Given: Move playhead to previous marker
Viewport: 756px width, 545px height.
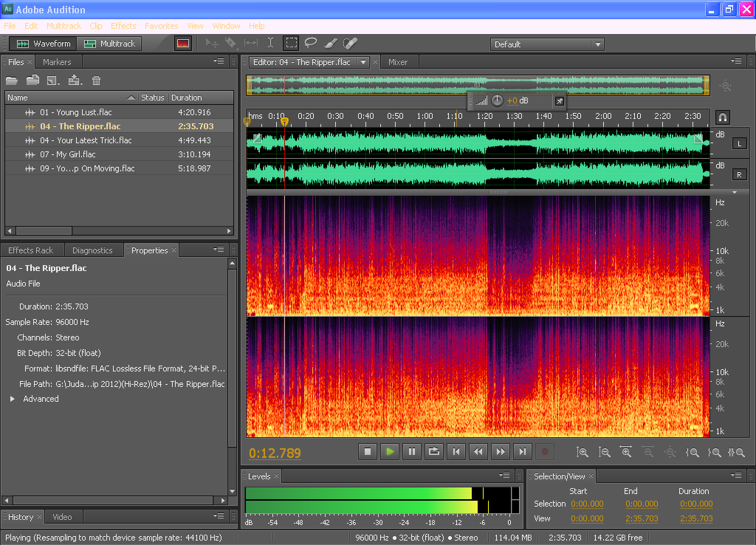Looking at the screenshot, I should (x=456, y=452).
